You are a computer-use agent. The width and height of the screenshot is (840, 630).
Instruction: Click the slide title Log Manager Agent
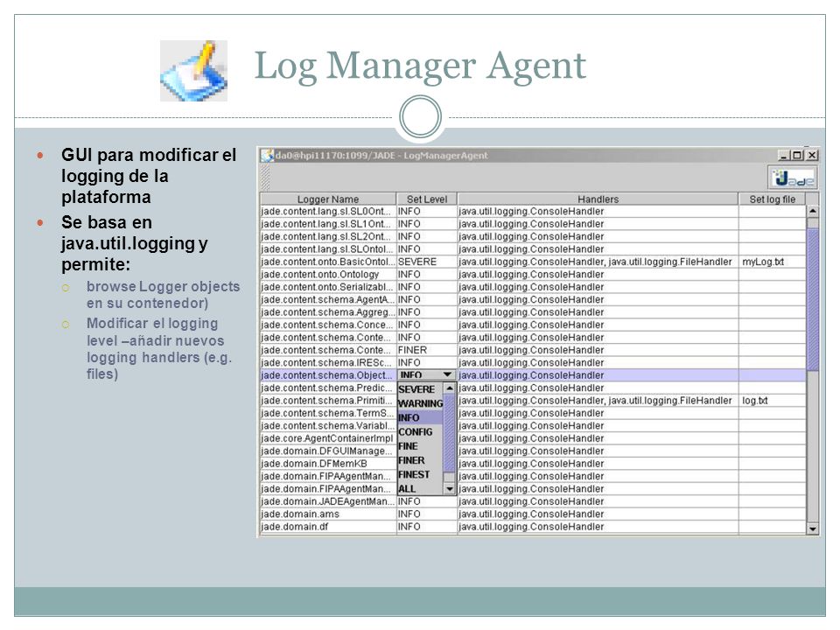click(x=420, y=66)
